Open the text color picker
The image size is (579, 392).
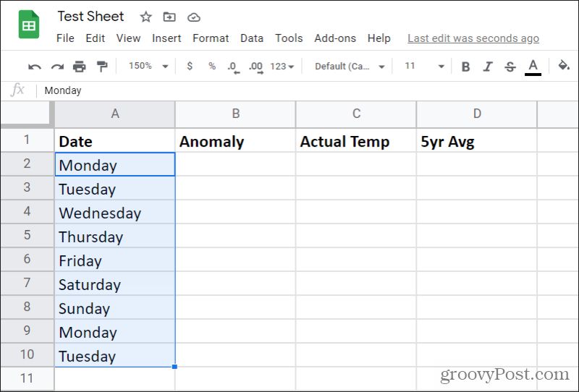click(533, 67)
